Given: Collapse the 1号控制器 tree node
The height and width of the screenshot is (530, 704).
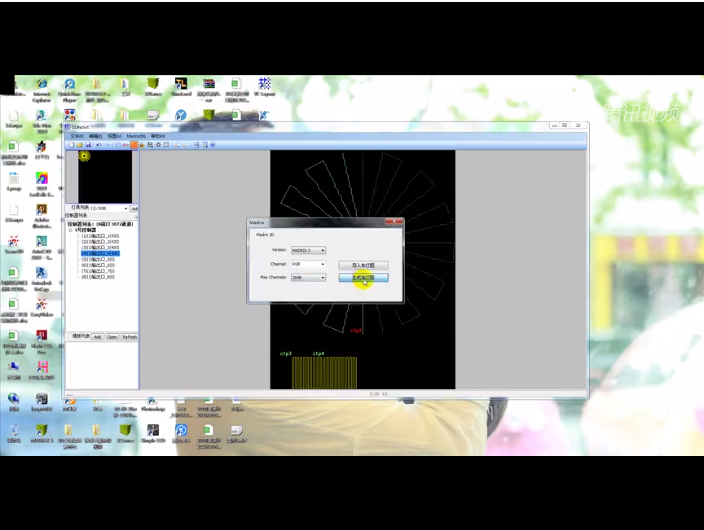Looking at the screenshot, I should (71, 230).
